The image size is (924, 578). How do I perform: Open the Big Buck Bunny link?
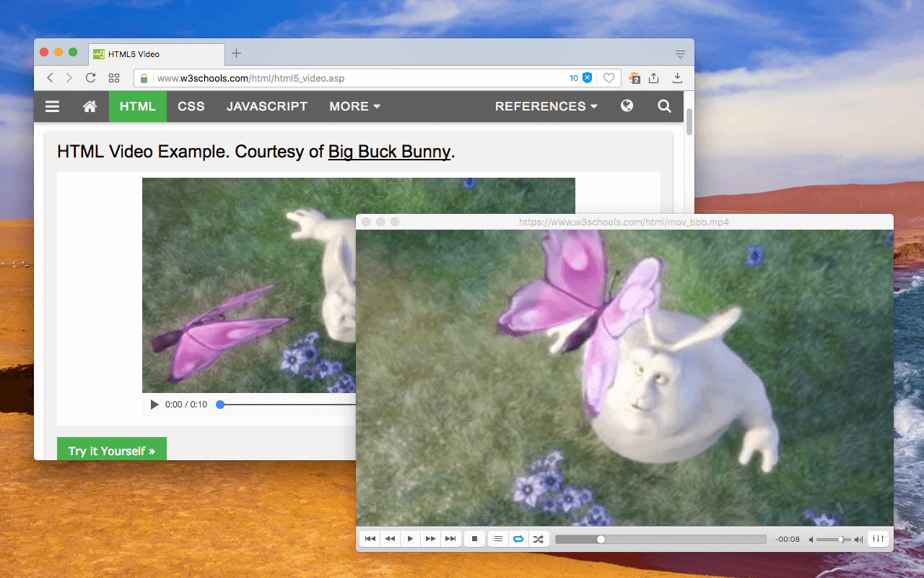pyautogui.click(x=389, y=152)
